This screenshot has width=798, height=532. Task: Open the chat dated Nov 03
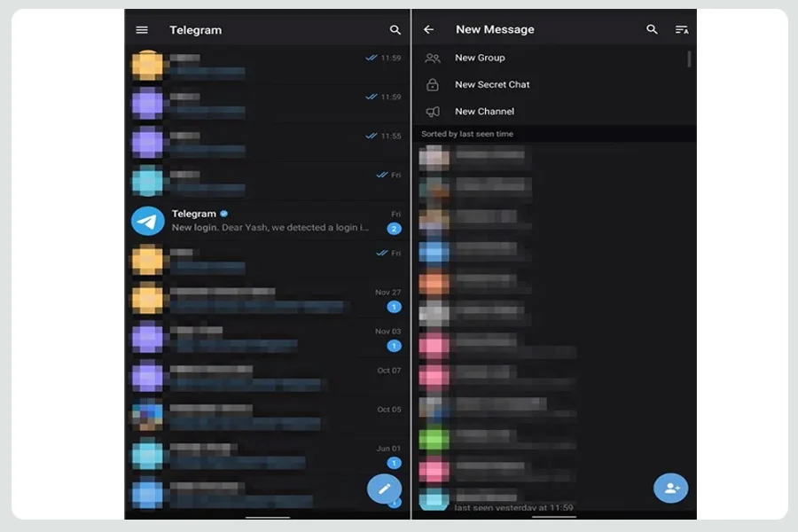(x=267, y=338)
